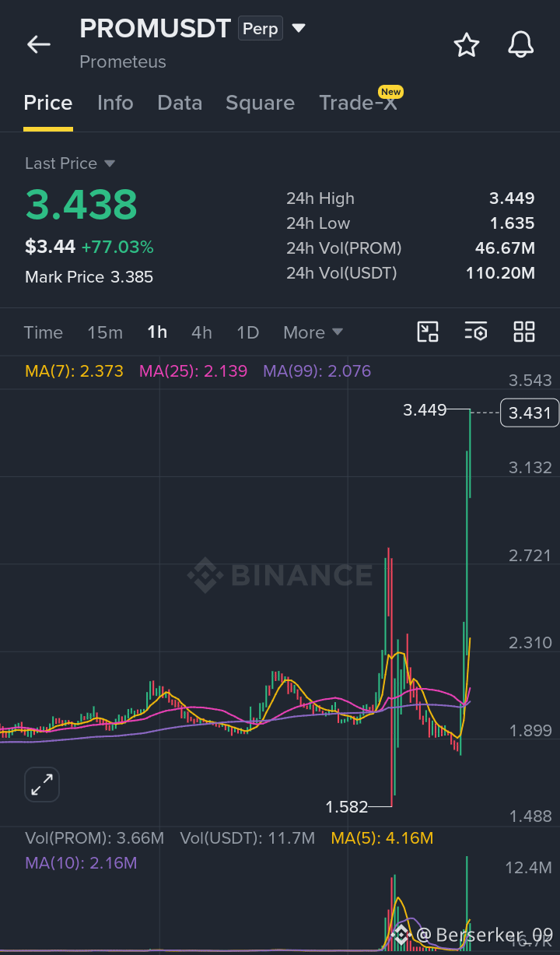The height and width of the screenshot is (955, 560).
Task: Open the chart layout grid icon
Action: (524, 332)
